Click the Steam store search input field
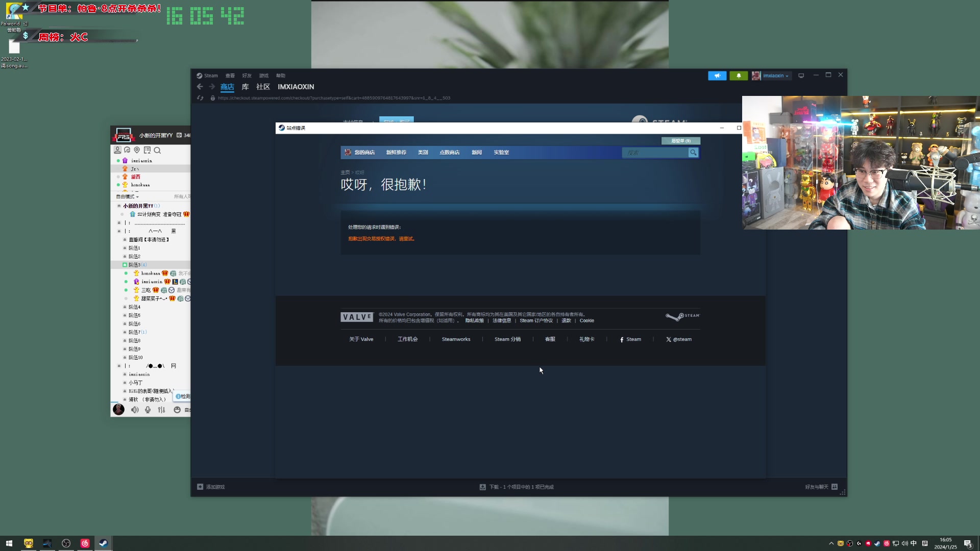980x551 pixels. (x=656, y=152)
